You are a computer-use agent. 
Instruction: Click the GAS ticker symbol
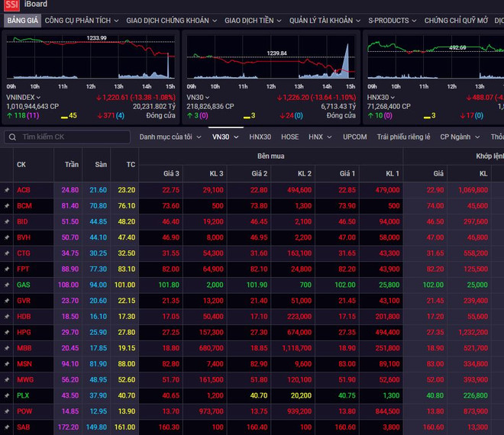[x=24, y=285]
